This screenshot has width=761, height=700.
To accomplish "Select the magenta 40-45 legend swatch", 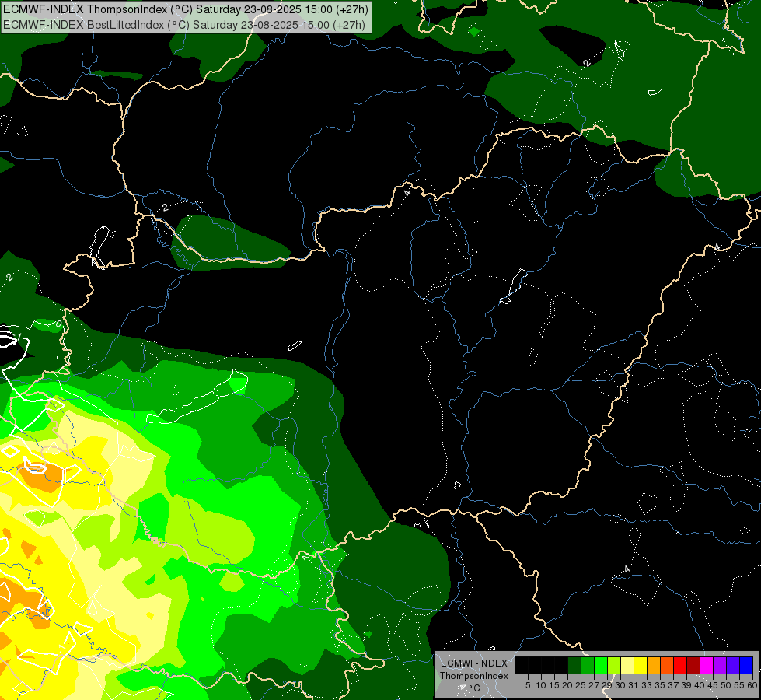I will [x=707, y=665].
